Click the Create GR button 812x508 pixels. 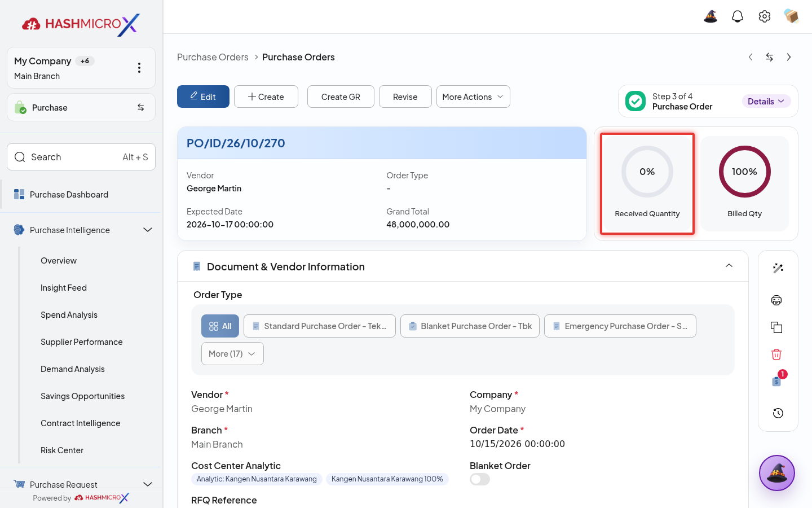pos(341,97)
